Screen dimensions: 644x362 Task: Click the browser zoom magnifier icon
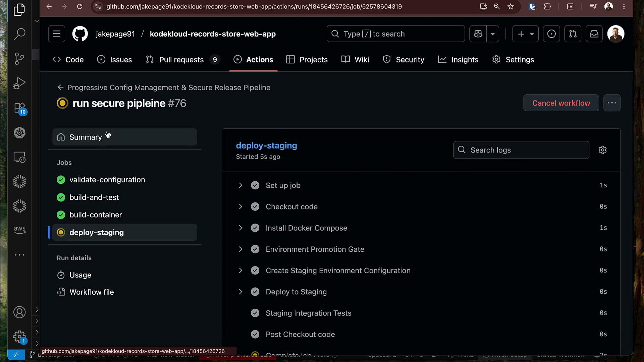497,6
